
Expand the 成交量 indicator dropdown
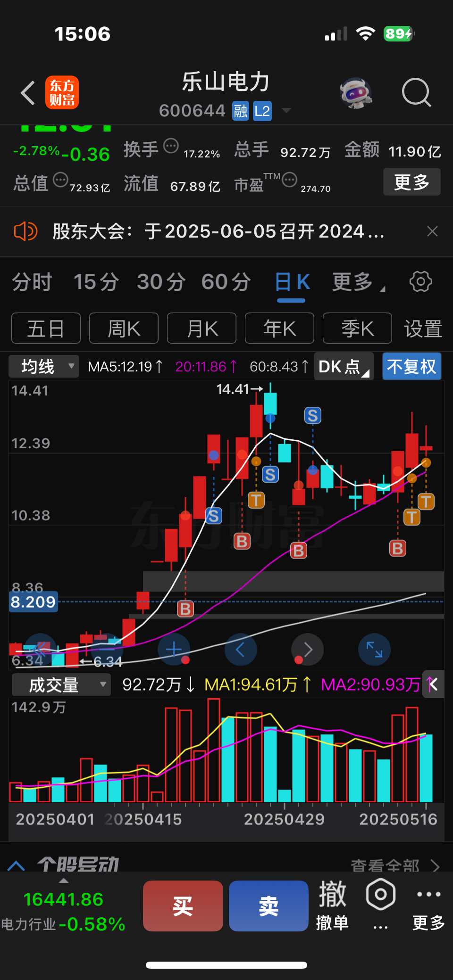click(61, 685)
